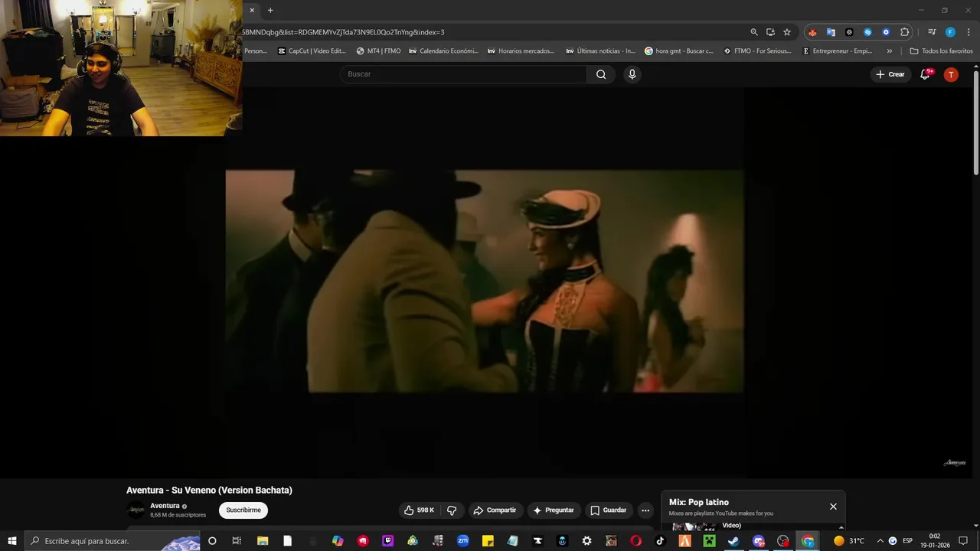The width and height of the screenshot is (980, 551).
Task: Open the hora gmt - Buscar bookmark
Action: click(x=679, y=51)
